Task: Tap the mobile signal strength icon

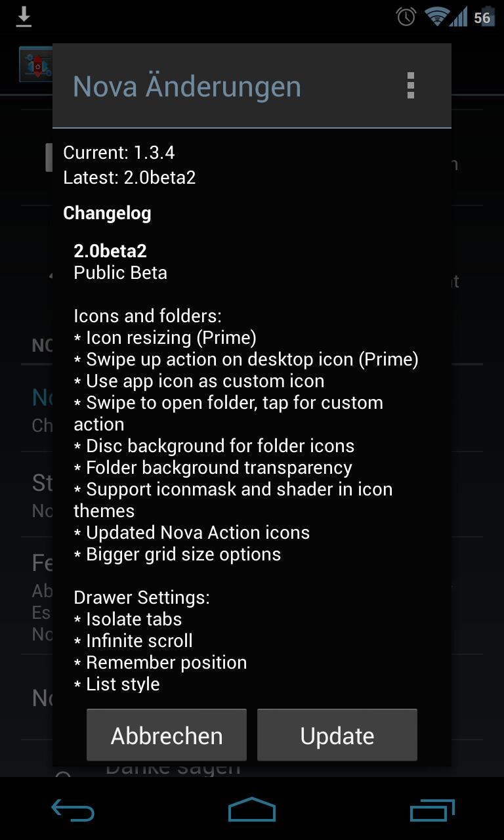Action: [459, 17]
